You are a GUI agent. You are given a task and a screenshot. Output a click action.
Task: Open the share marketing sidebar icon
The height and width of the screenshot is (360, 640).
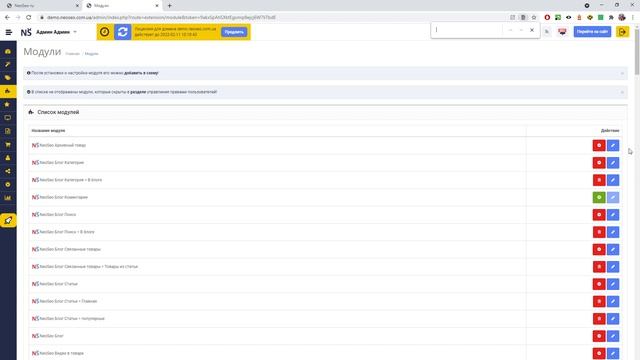tap(8, 171)
